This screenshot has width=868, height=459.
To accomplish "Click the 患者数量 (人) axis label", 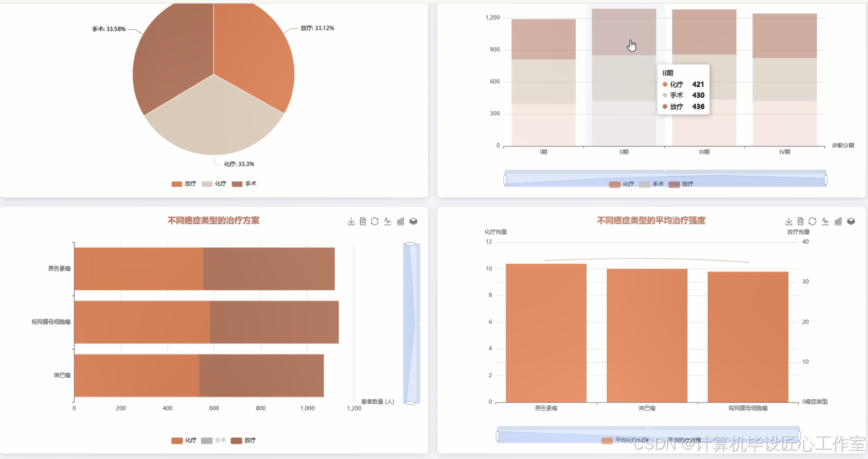I will 377,401.
